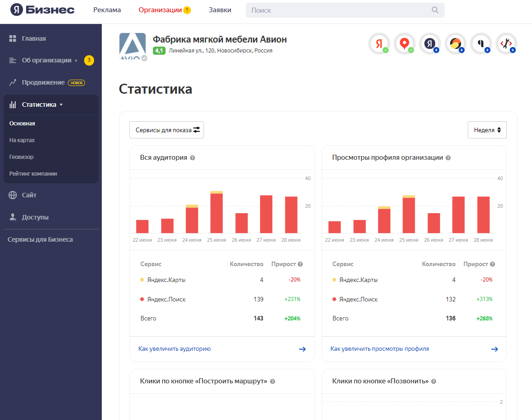This screenshot has width=532, height=420.
Task: Click the Об организации list icon
Action: pos(13,61)
